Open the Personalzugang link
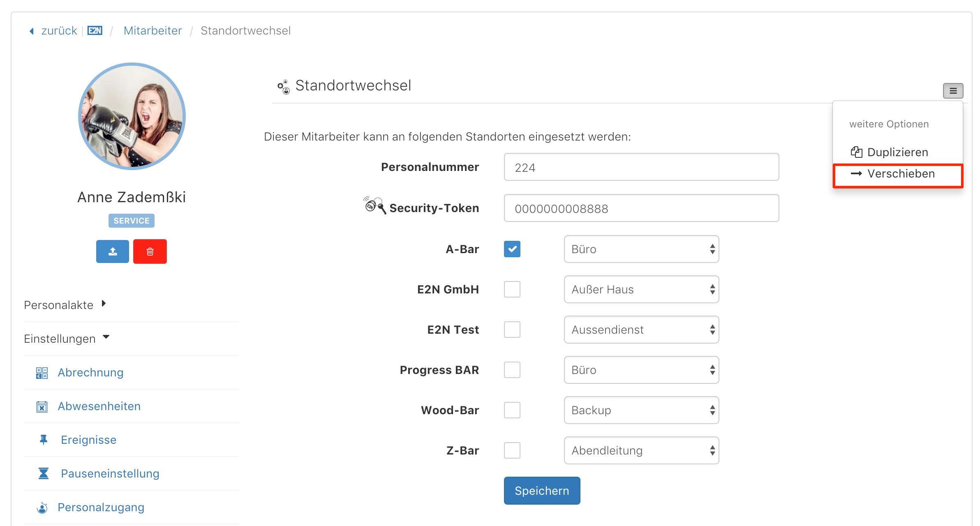Screen dimensions: 980x526 101,508
